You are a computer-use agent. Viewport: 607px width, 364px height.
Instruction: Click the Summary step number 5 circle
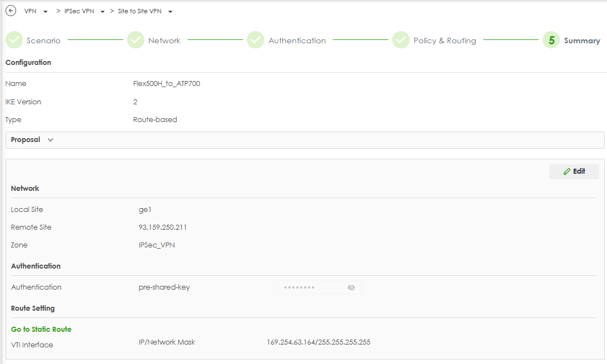pos(551,41)
